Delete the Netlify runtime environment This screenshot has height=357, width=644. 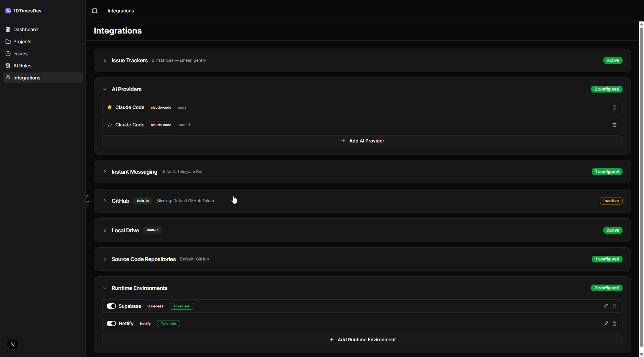614,323
